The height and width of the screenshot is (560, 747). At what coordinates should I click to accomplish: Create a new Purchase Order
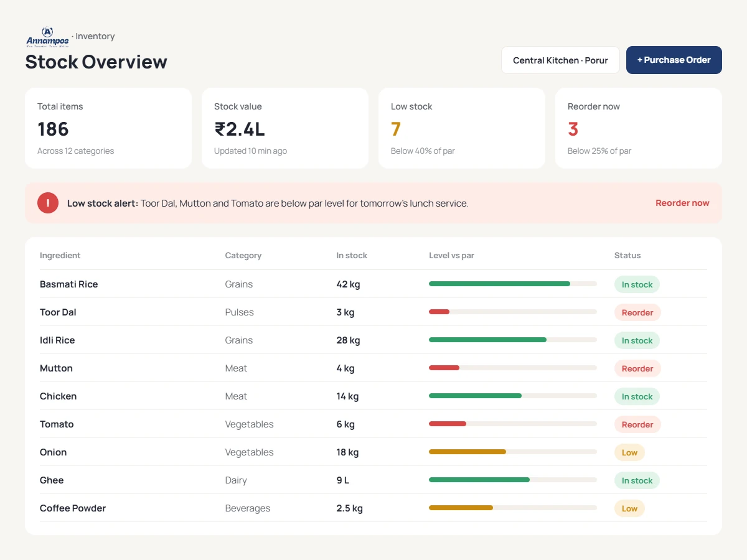674,60
